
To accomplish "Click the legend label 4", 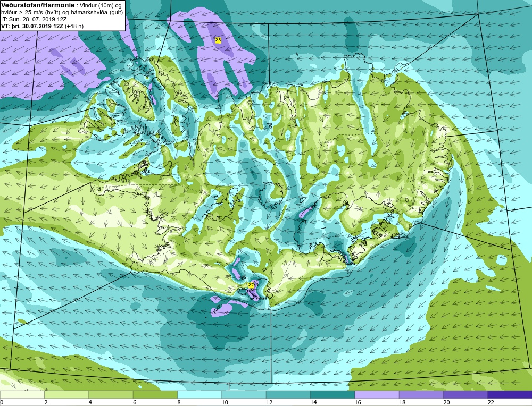I will pos(90,402).
